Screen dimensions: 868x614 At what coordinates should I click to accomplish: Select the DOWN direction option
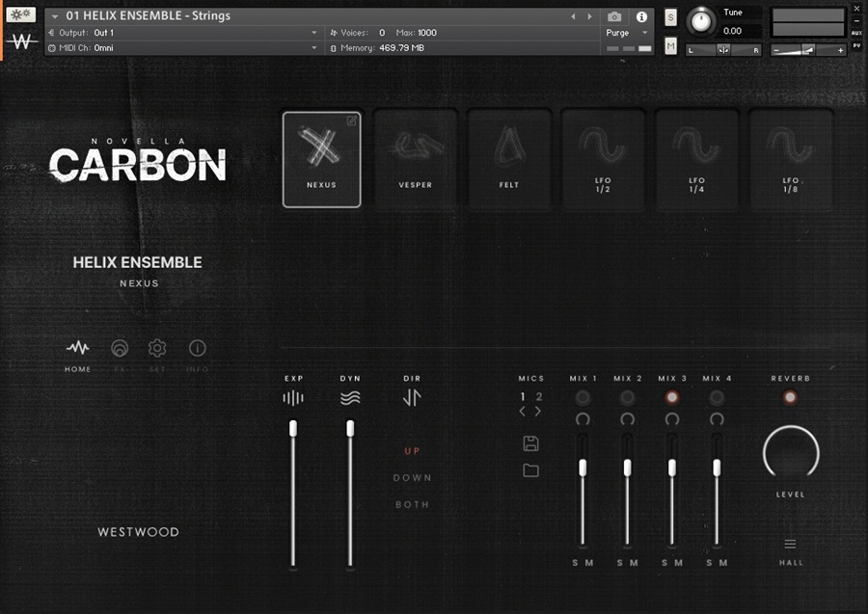412,478
